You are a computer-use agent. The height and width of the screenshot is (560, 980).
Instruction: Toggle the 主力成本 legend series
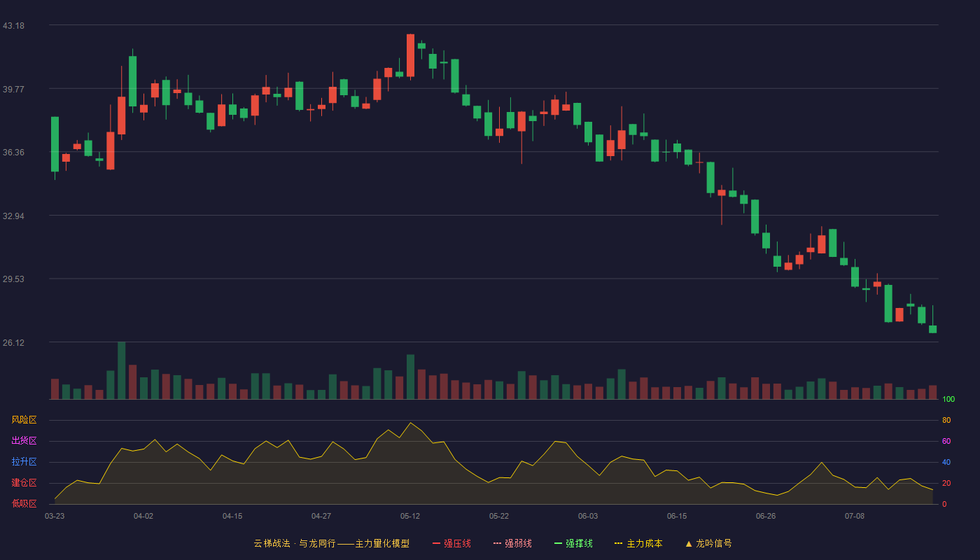[x=638, y=543]
